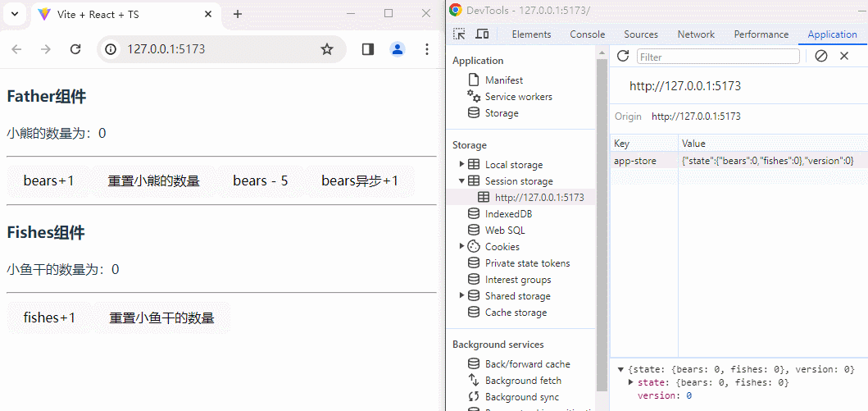Expand the Cookies tree node
Image resolution: width=868 pixels, height=411 pixels.
[x=462, y=246]
